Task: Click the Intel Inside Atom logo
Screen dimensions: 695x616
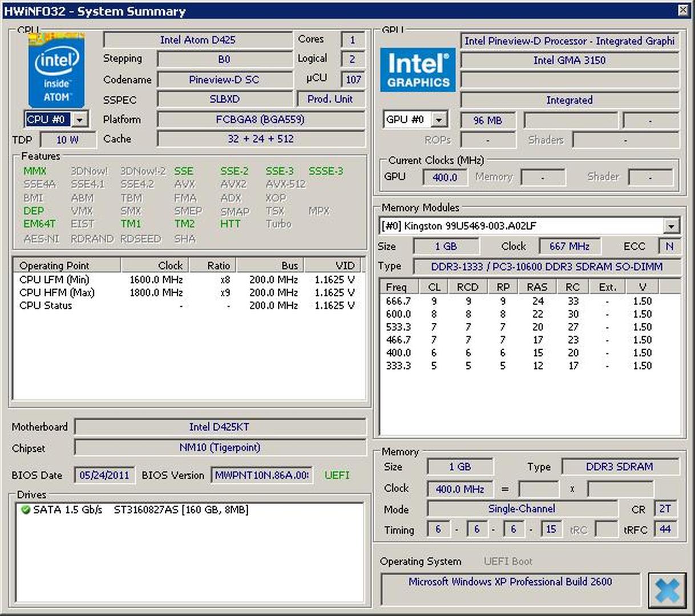Action: coord(56,70)
